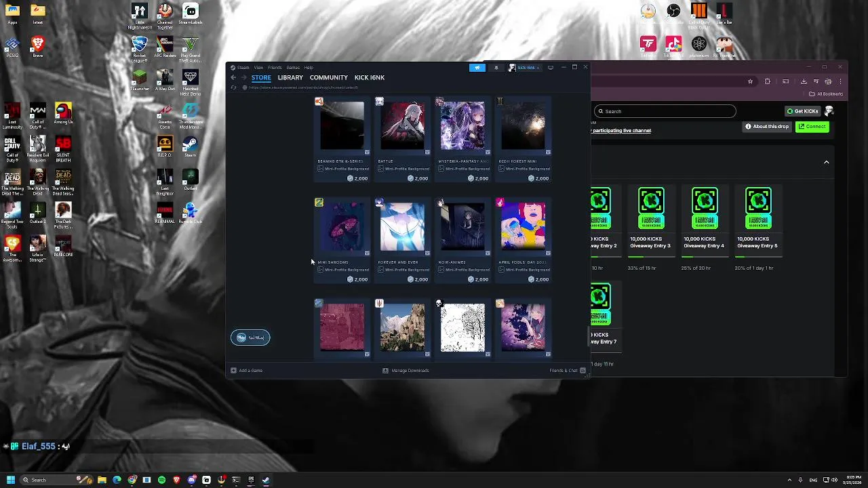
Task: Open browser downloads icon
Action: click(804, 81)
